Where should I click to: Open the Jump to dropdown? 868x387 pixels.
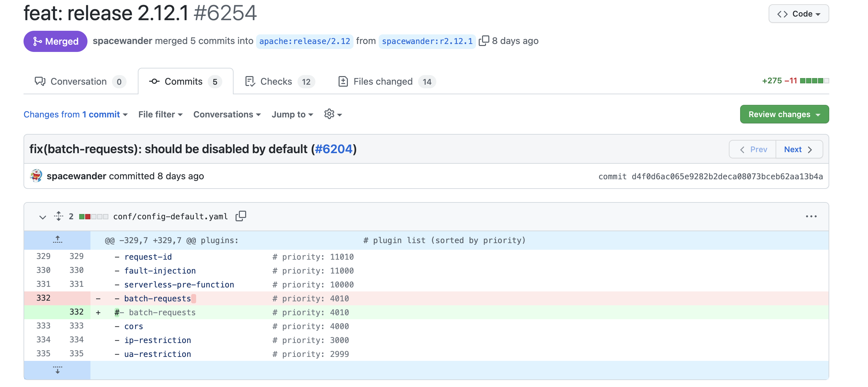pyautogui.click(x=292, y=114)
